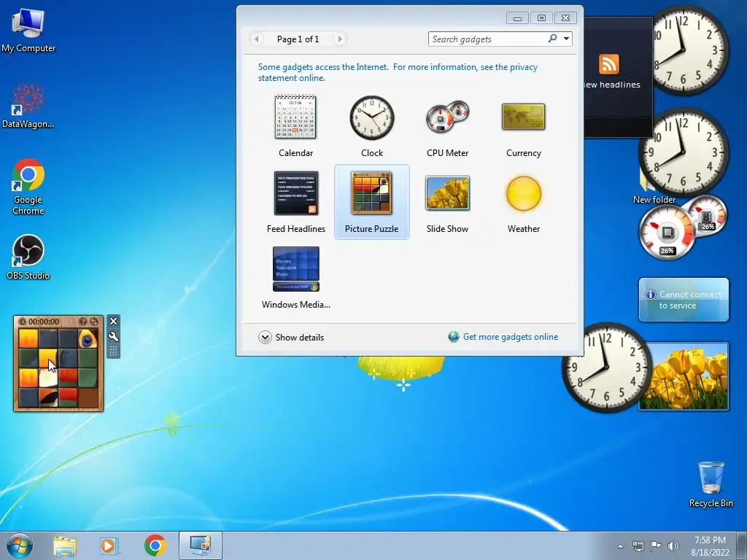Click the clock gadget beside tulips slideshow
Image resolution: width=747 pixels, height=560 pixels.
(x=606, y=367)
